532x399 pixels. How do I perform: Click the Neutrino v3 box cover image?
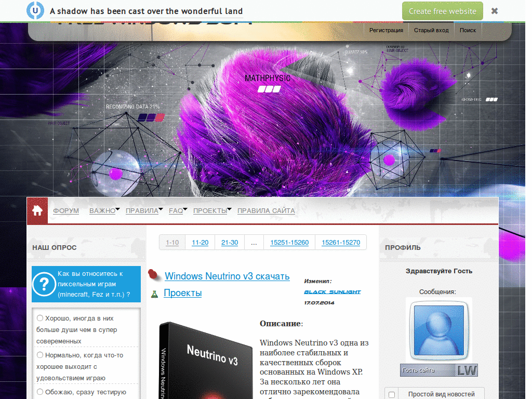click(206, 361)
